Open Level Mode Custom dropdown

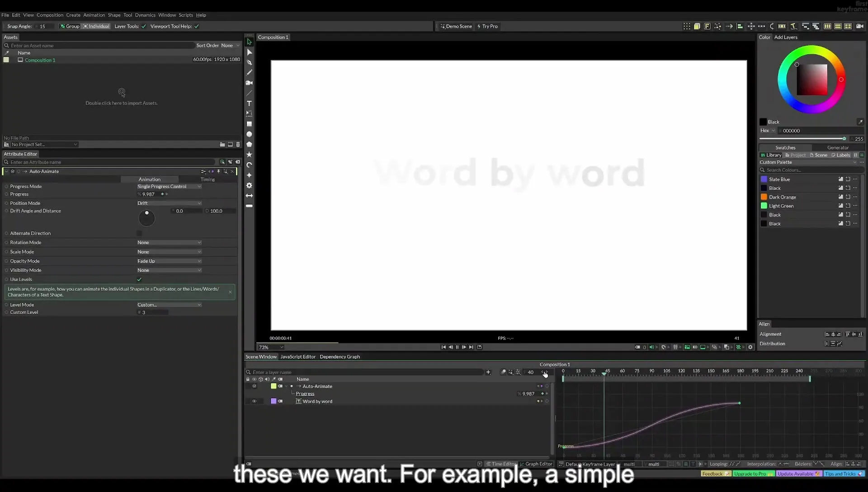(x=170, y=305)
